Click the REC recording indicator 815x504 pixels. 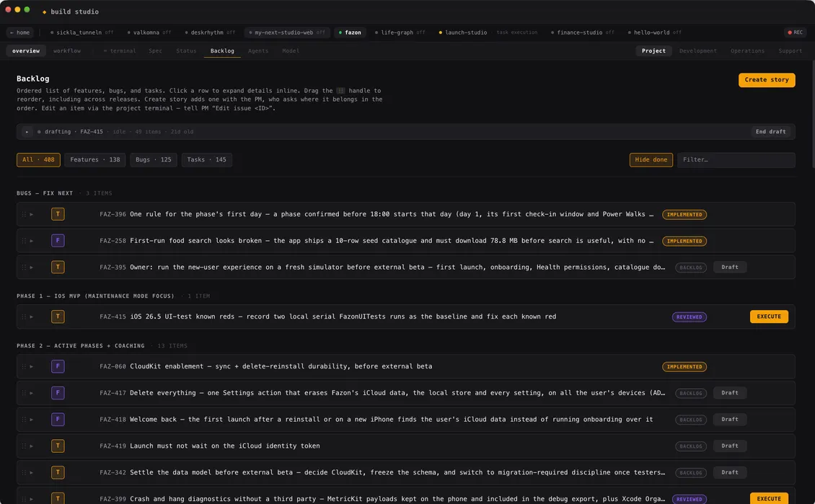(x=796, y=32)
